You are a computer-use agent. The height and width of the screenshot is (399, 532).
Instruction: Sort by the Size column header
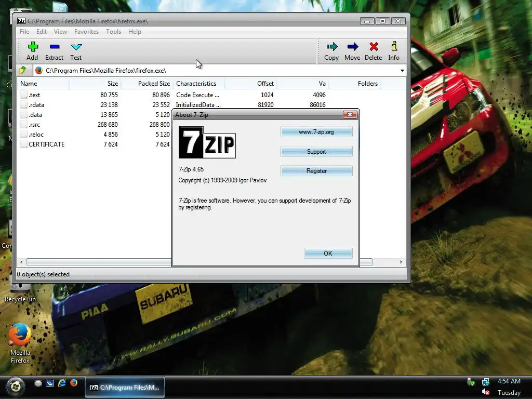[x=95, y=84]
